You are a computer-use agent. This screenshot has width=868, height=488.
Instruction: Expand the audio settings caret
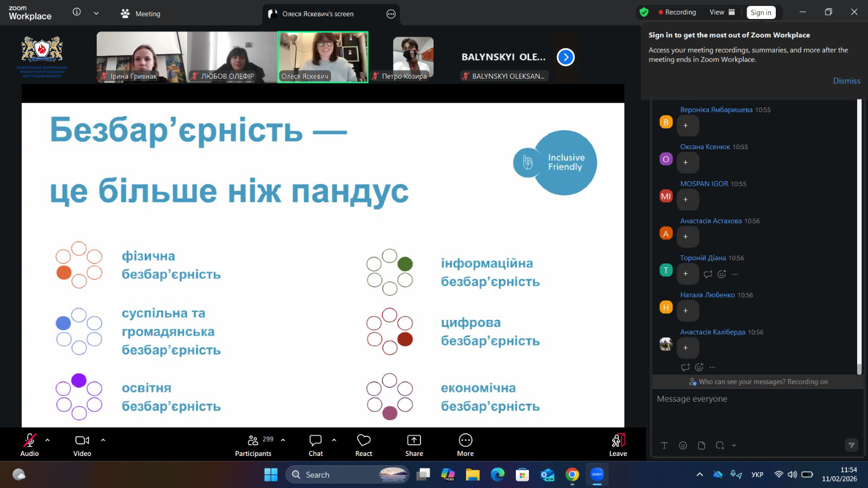[x=48, y=440]
